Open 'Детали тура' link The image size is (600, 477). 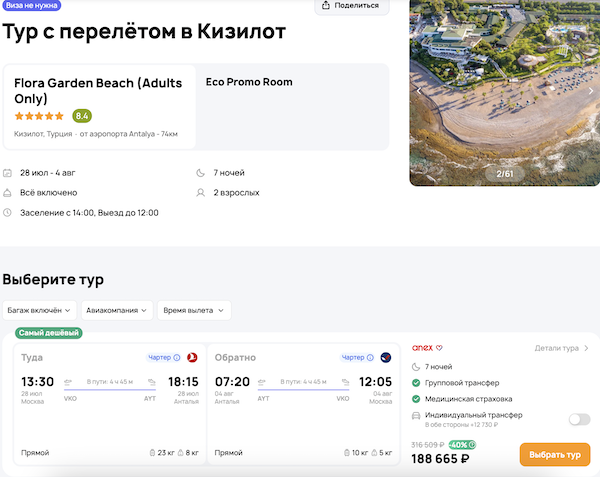tap(561, 349)
